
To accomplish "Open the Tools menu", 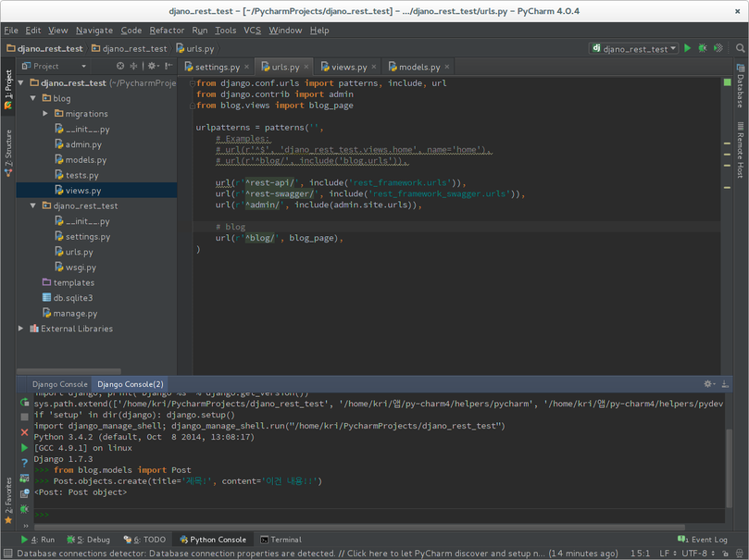I will (226, 30).
